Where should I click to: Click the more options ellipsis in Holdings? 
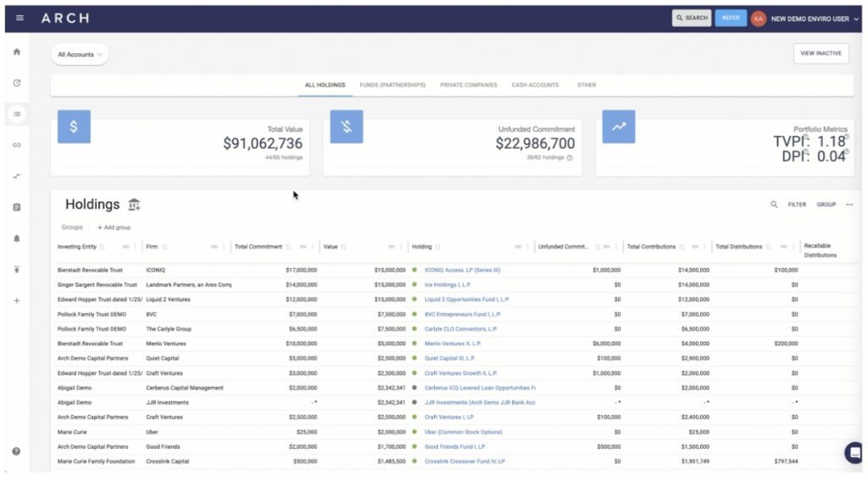[849, 204]
